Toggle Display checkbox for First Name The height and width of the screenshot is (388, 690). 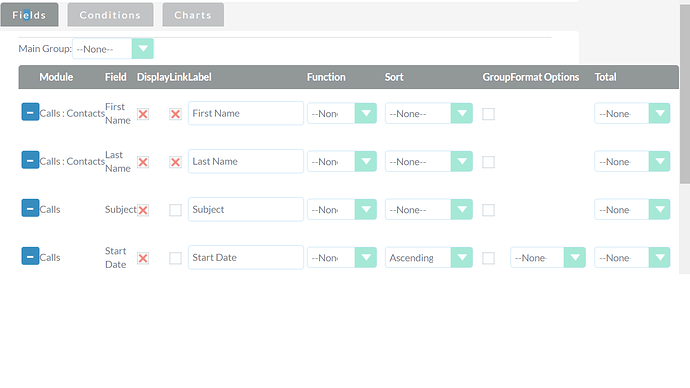[x=143, y=114]
